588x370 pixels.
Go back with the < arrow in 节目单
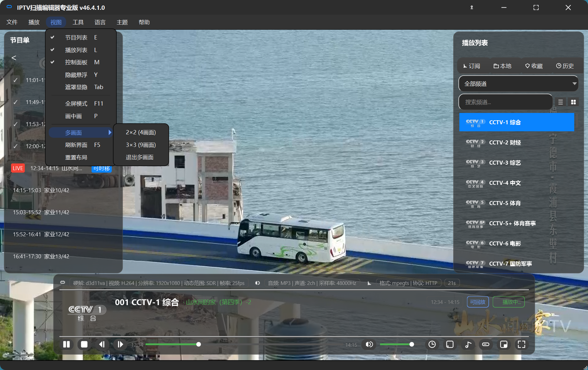point(14,58)
